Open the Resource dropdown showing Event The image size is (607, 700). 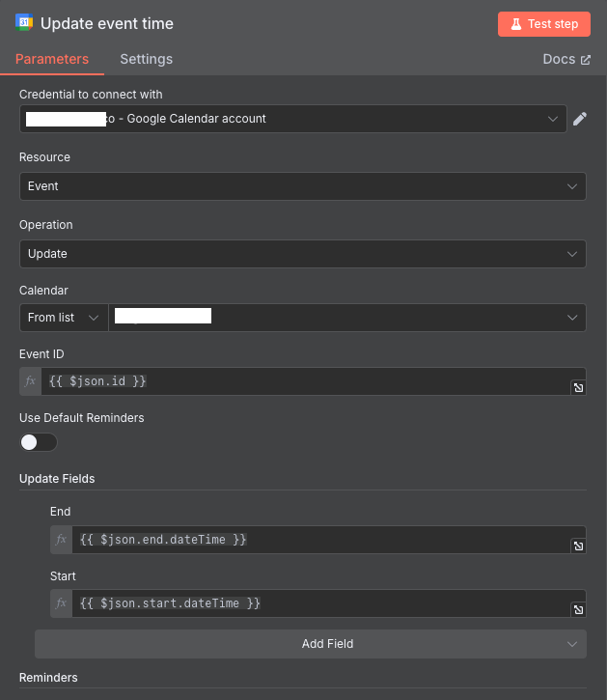[303, 186]
